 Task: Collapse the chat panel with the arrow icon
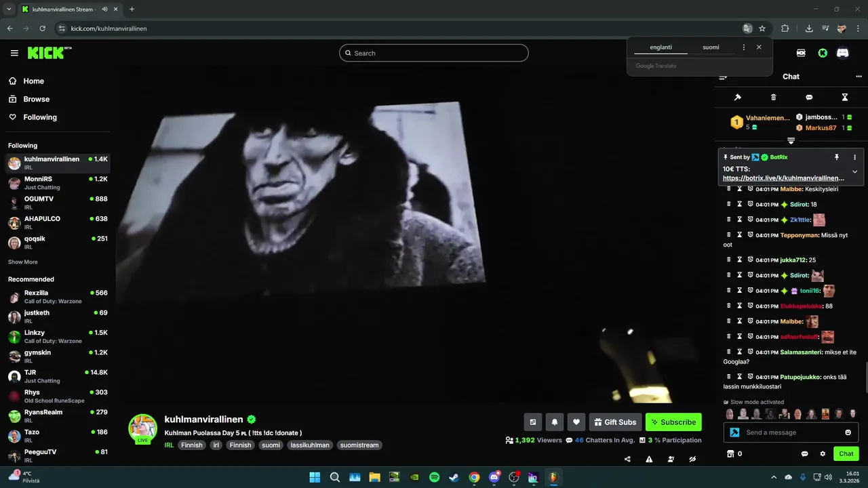724,77
